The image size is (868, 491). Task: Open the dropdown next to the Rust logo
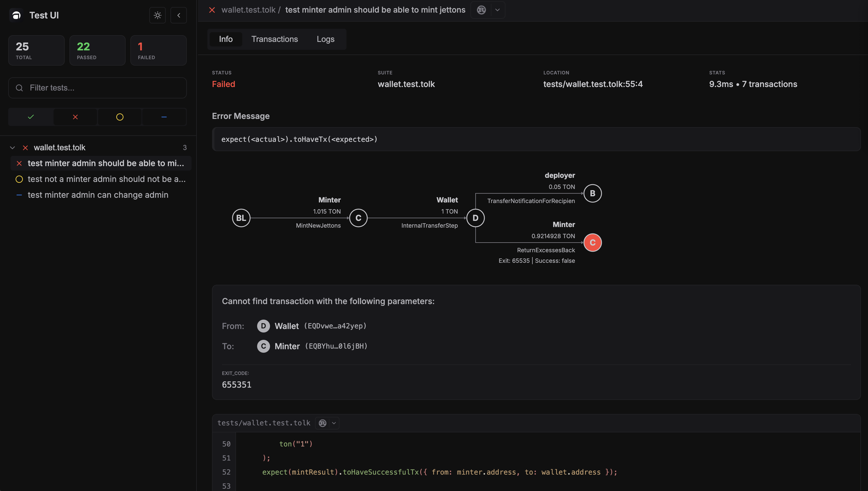497,10
